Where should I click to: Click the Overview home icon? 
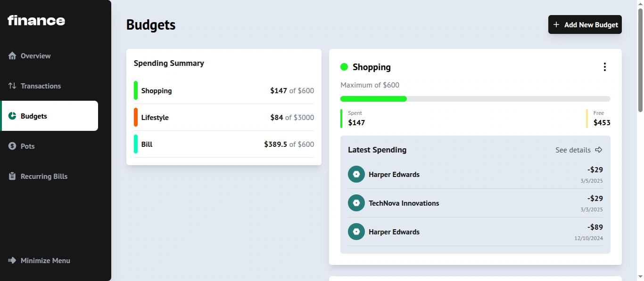pos(12,56)
